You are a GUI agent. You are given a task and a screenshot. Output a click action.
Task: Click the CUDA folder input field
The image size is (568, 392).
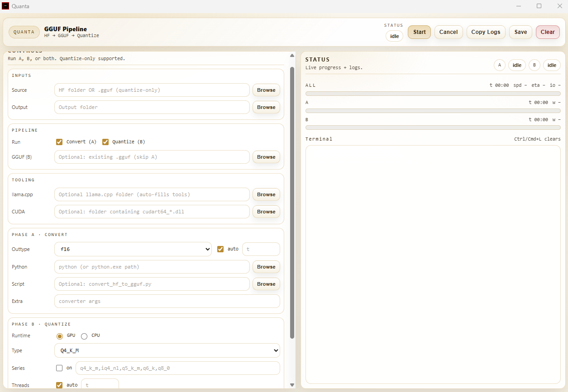coord(152,212)
